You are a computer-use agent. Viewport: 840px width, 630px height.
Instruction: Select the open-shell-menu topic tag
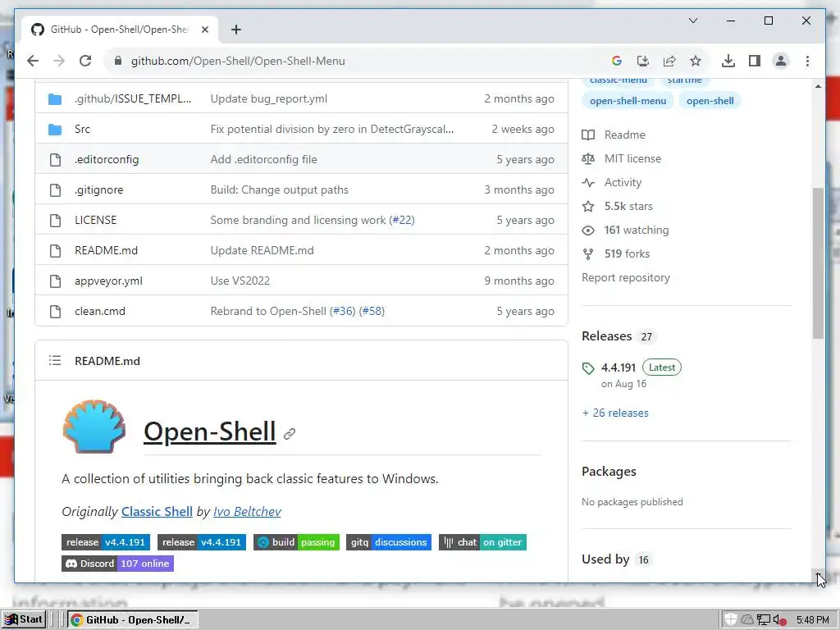click(x=628, y=101)
